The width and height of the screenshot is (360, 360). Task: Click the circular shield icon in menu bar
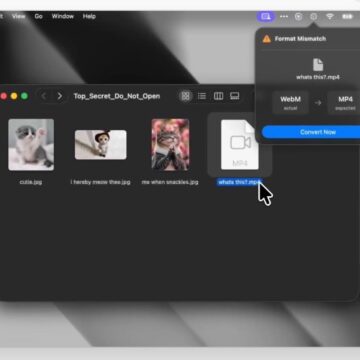[299, 16]
